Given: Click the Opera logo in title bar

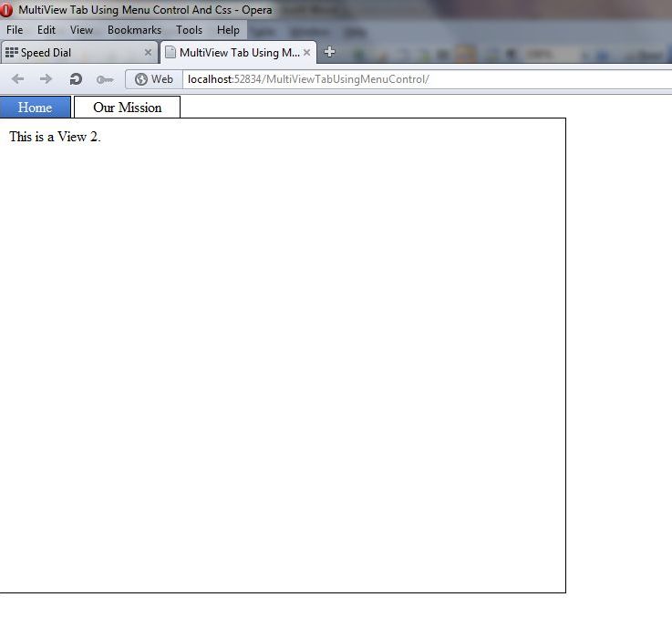Looking at the screenshot, I should tap(6, 10).
